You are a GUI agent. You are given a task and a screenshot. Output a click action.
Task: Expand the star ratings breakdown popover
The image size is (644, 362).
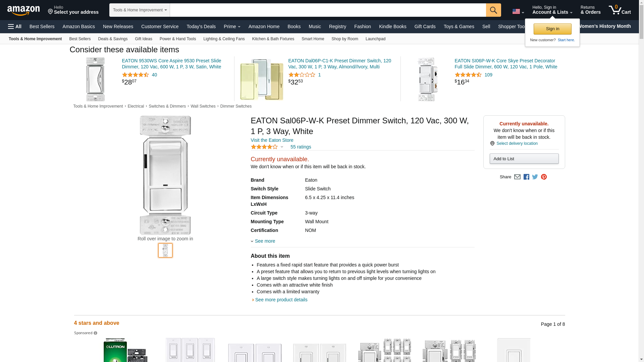click(282, 147)
